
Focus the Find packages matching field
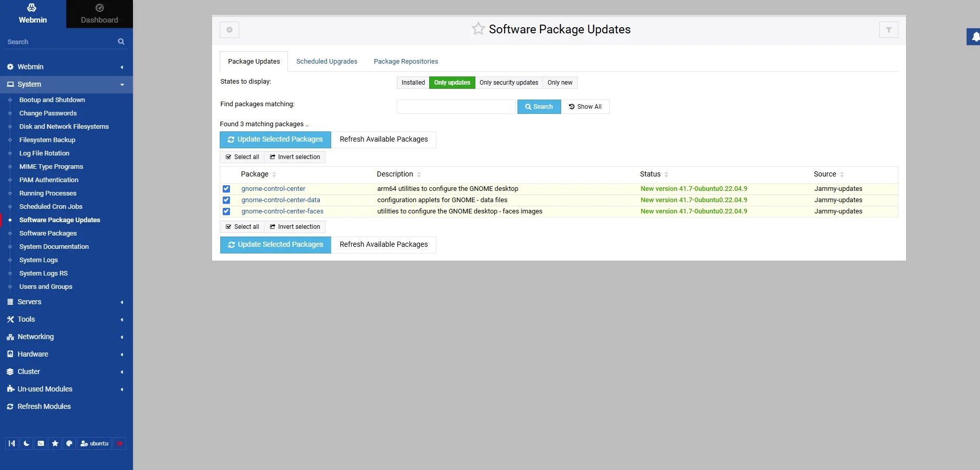pos(456,107)
